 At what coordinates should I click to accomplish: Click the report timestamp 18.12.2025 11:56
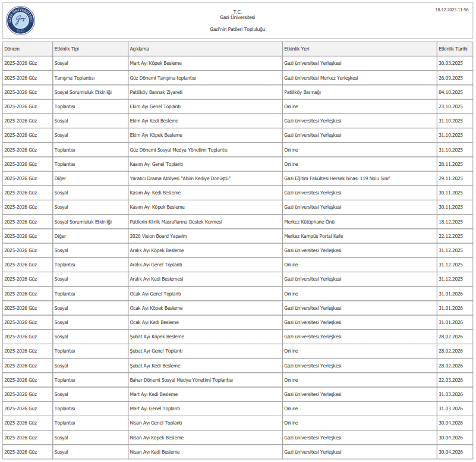coord(452,10)
